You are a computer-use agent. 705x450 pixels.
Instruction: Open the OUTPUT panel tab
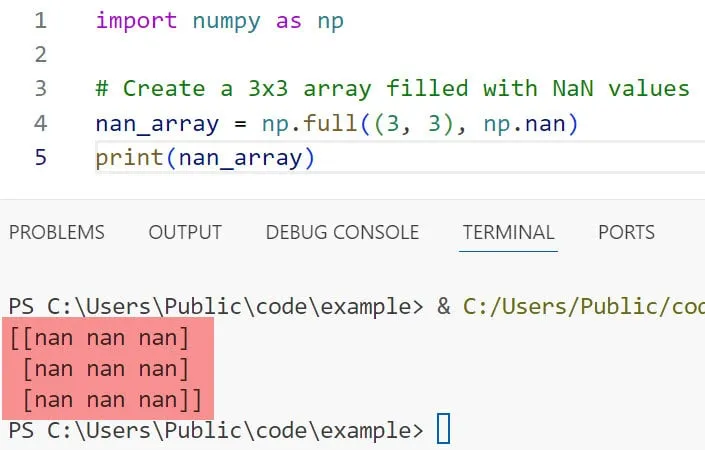coord(185,232)
